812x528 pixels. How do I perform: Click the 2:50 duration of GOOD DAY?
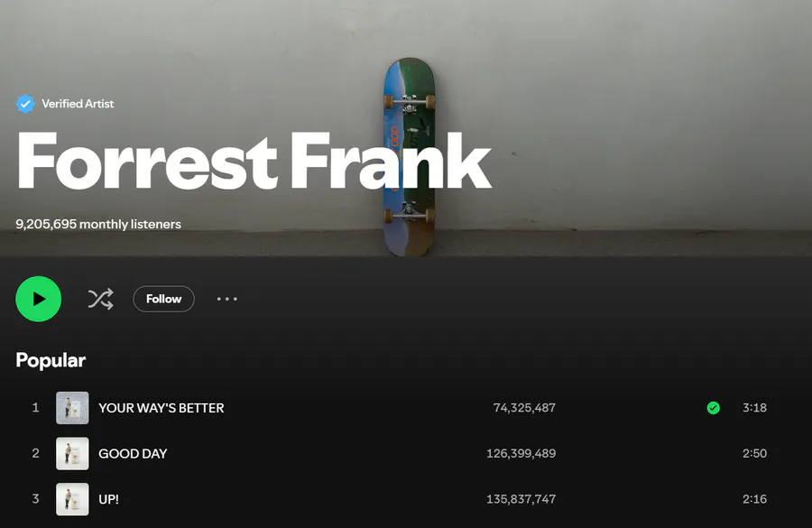(x=754, y=453)
